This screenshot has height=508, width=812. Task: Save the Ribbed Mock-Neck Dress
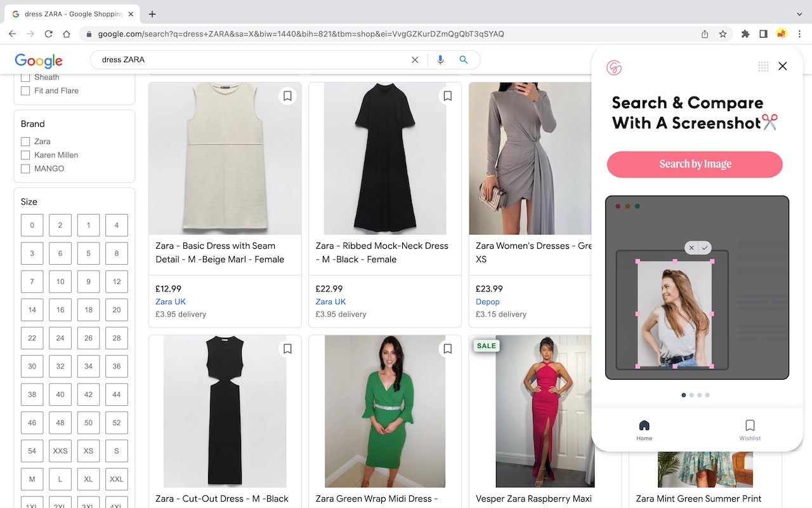[447, 96]
